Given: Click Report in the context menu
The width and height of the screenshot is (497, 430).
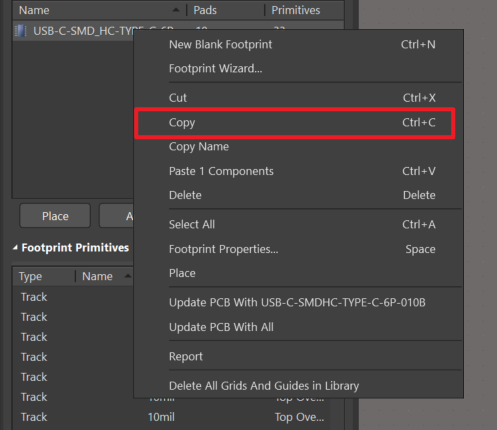Looking at the screenshot, I should (x=298, y=356).
